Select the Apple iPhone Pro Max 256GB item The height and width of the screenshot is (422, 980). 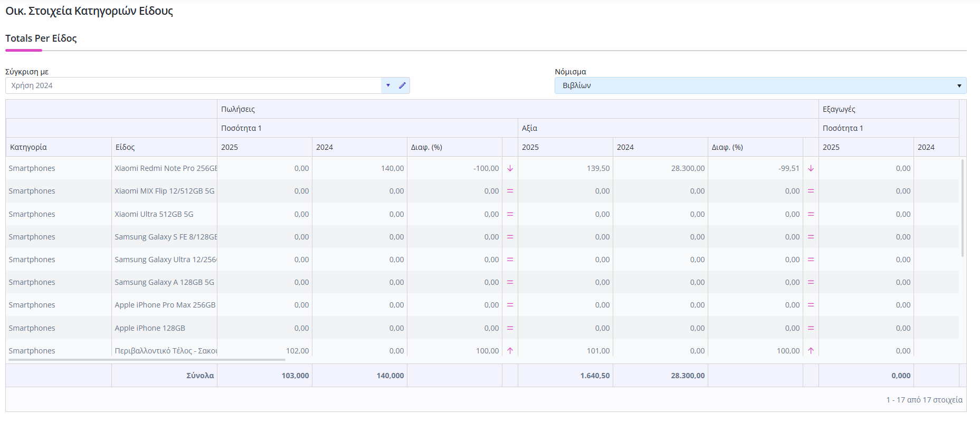(x=165, y=305)
